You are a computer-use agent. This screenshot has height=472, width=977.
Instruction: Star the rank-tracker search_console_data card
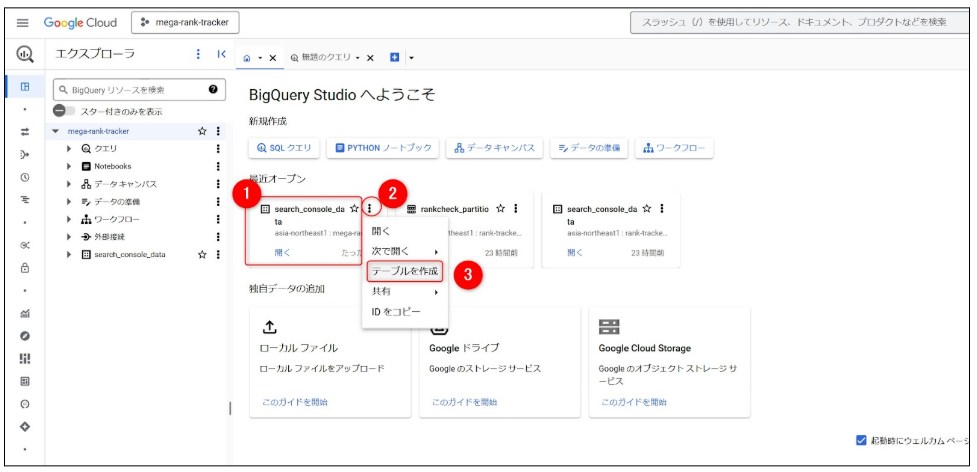point(647,209)
